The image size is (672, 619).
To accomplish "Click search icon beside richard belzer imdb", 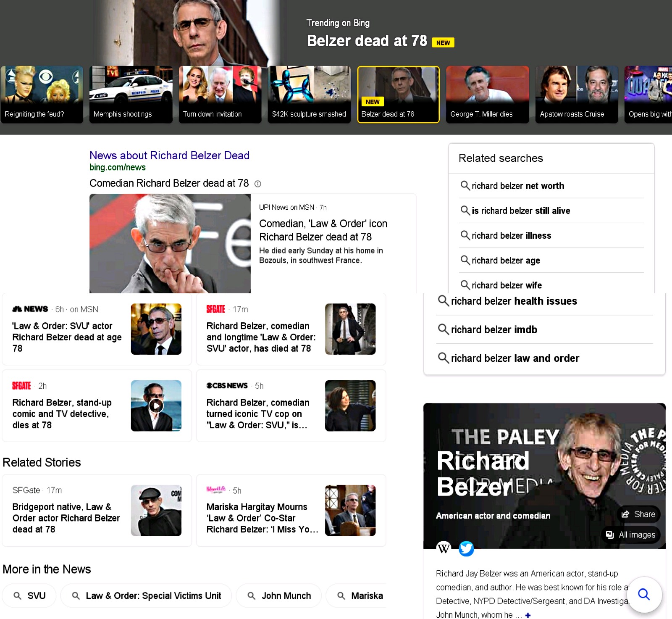I will (444, 329).
